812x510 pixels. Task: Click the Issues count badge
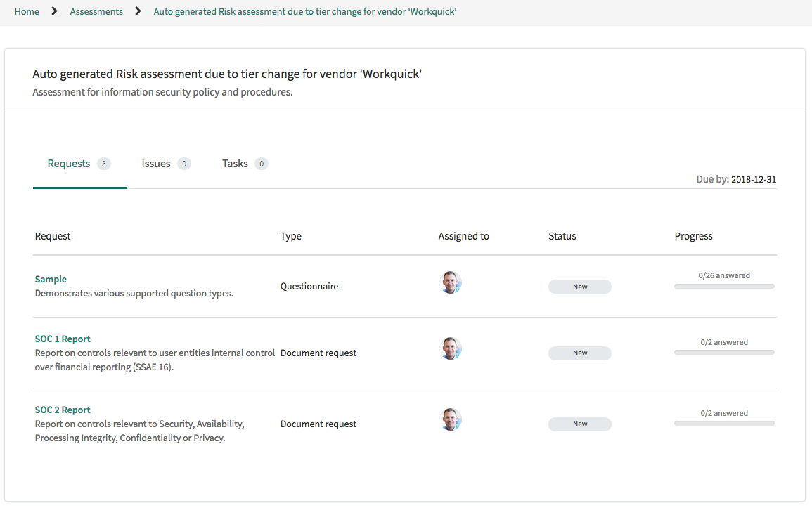183,164
